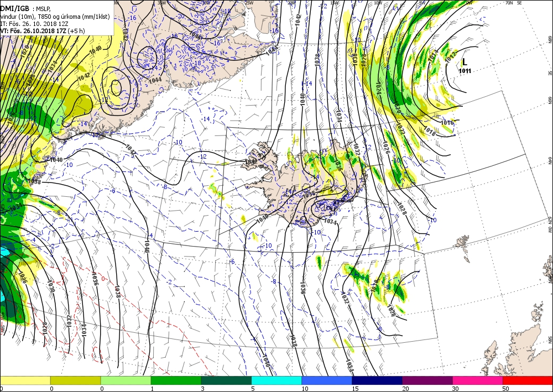Click the '35W' longitude label
The image size is (553, 392).
point(161,2)
